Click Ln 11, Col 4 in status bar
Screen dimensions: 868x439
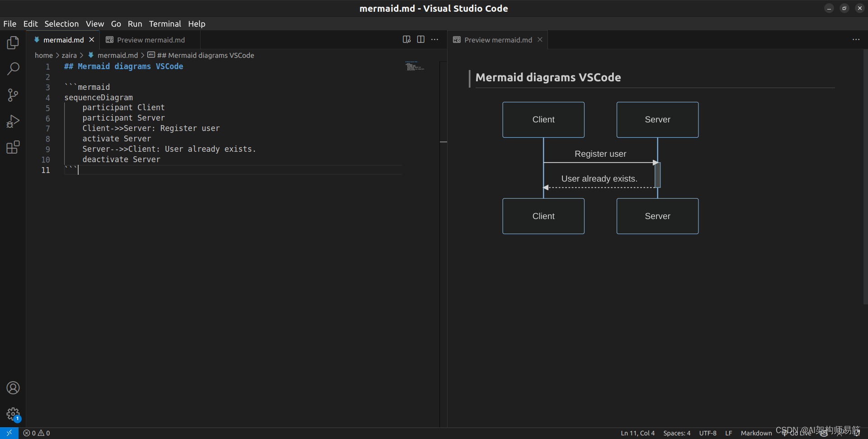point(637,433)
